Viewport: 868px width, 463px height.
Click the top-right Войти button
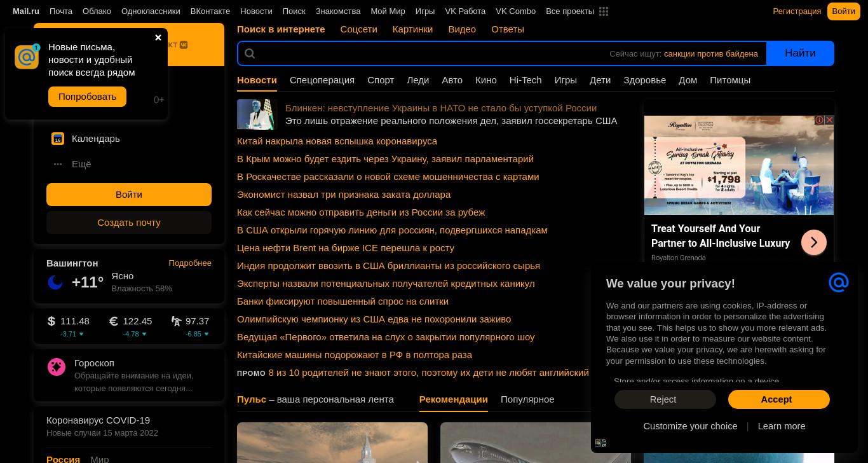843,11
